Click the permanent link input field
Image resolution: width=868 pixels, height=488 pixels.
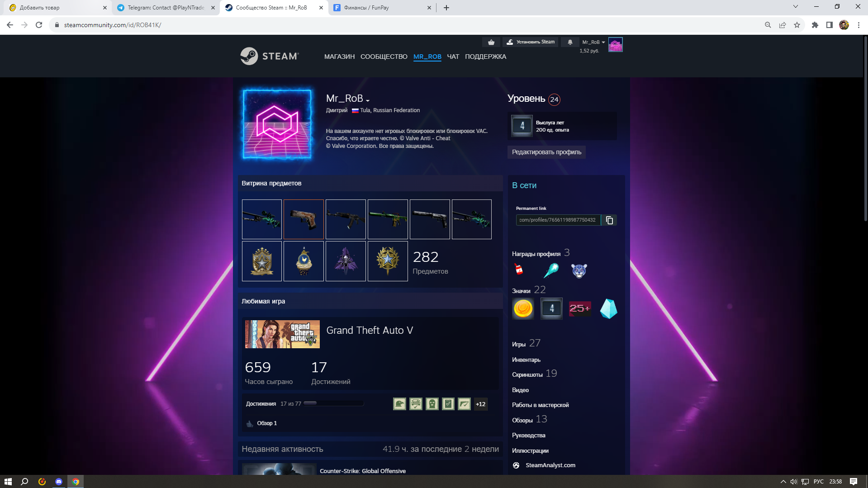click(x=558, y=220)
